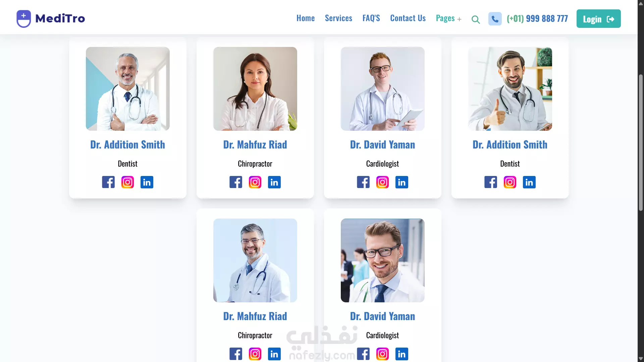The height and width of the screenshot is (362, 644).
Task: Open LinkedIn icon under top Dr. David Yaman
Action: tap(401, 182)
